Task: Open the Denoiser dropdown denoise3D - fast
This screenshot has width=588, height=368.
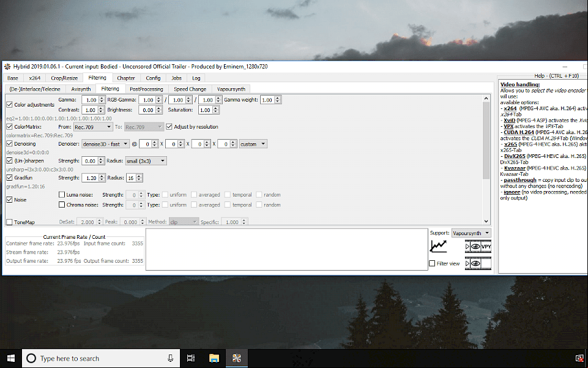Action: 105,144
